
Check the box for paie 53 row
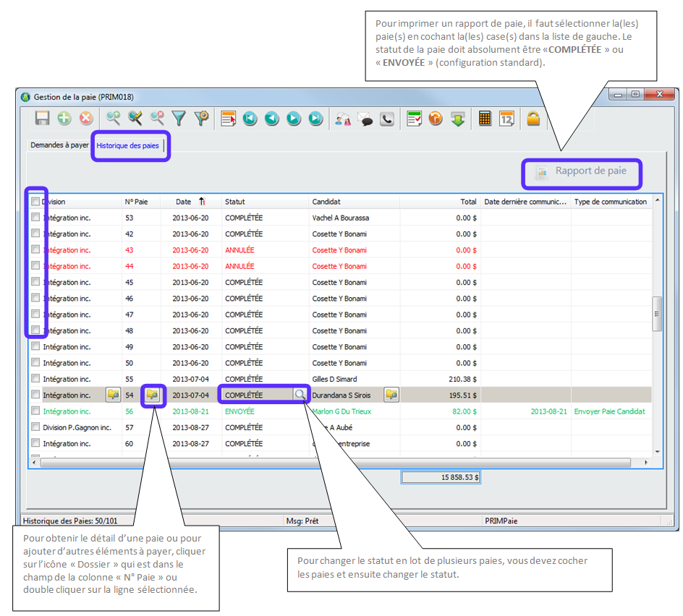coord(35,218)
